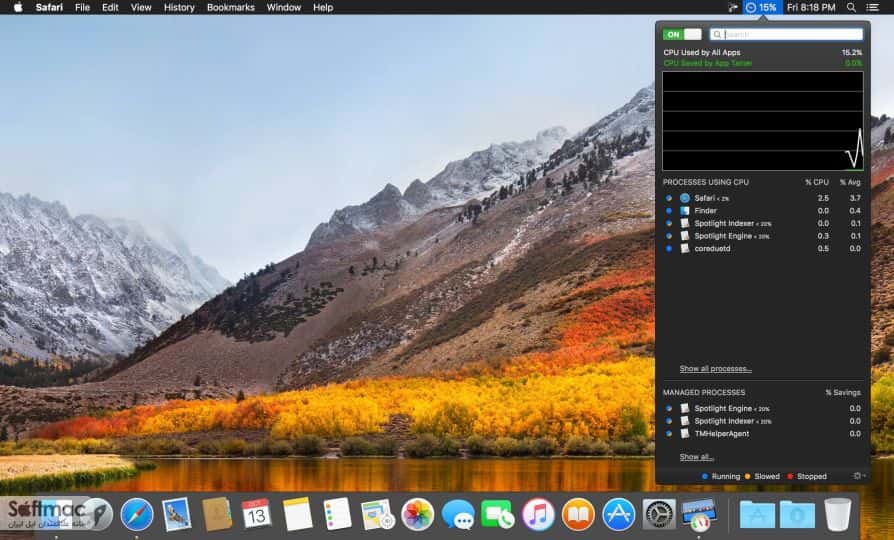Screen dimensions: 894x540
Task: Open Notification Center from the menu bar
Action: [872, 7]
